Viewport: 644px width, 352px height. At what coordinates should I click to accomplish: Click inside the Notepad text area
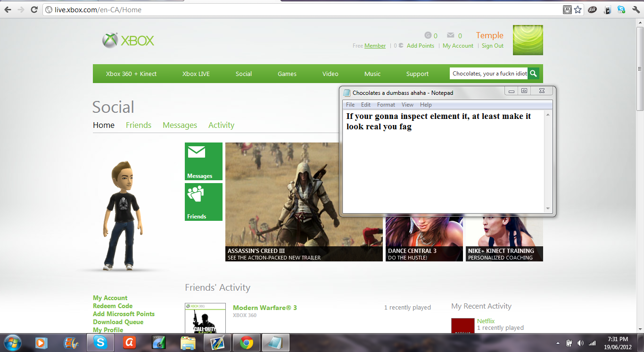click(443, 161)
